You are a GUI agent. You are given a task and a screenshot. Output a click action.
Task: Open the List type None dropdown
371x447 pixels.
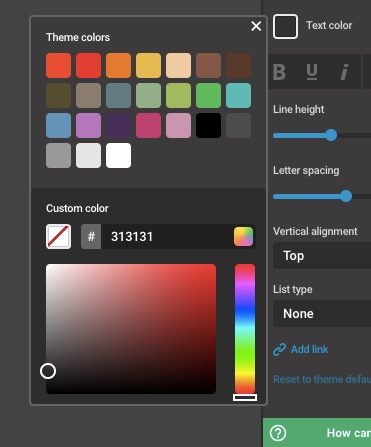point(322,314)
